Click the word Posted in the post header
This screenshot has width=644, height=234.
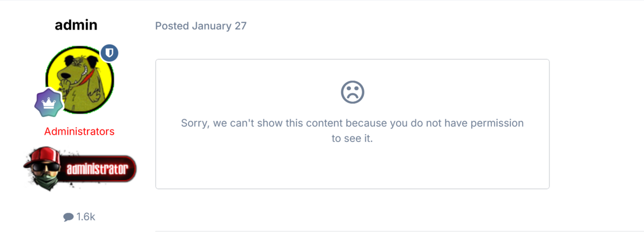pos(172,26)
